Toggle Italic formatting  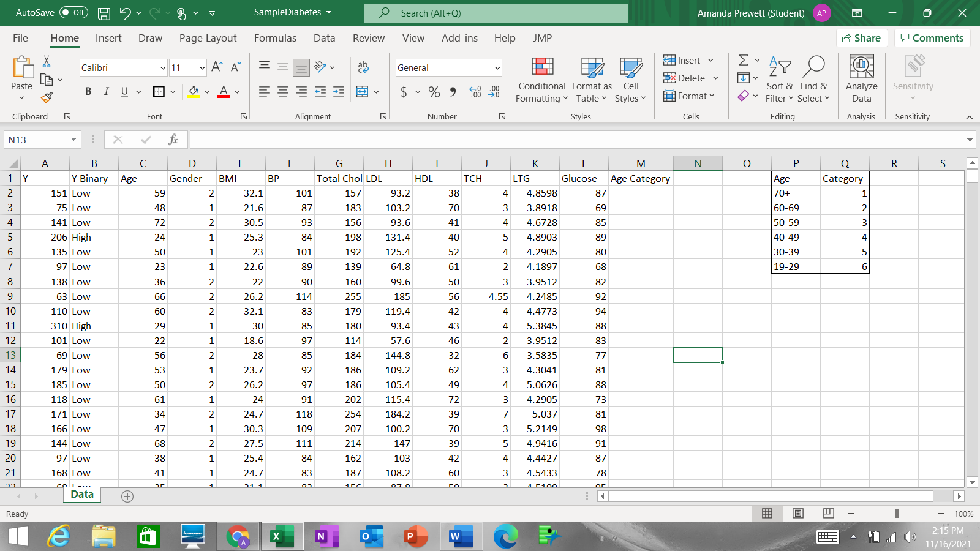(106, 91)
